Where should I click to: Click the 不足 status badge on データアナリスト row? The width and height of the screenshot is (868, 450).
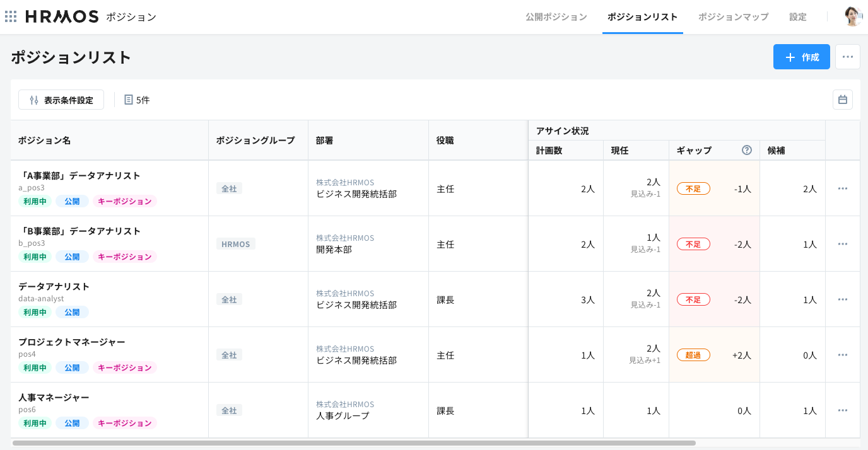(693, 299)
